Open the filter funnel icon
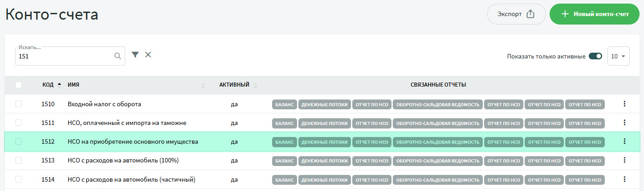The width and height of the screenshot is (644, 191). 135,54
